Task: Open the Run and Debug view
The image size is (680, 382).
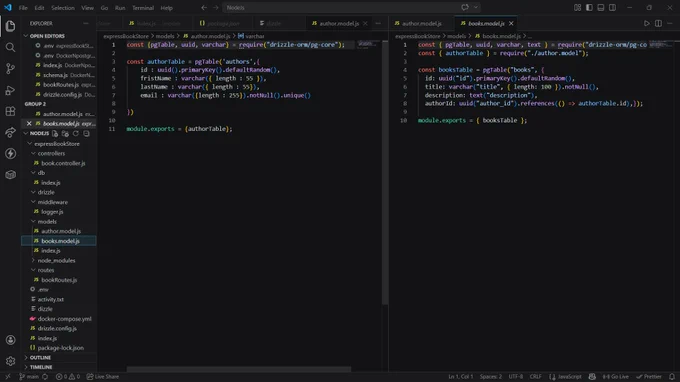Action: (x=10, y=90)
